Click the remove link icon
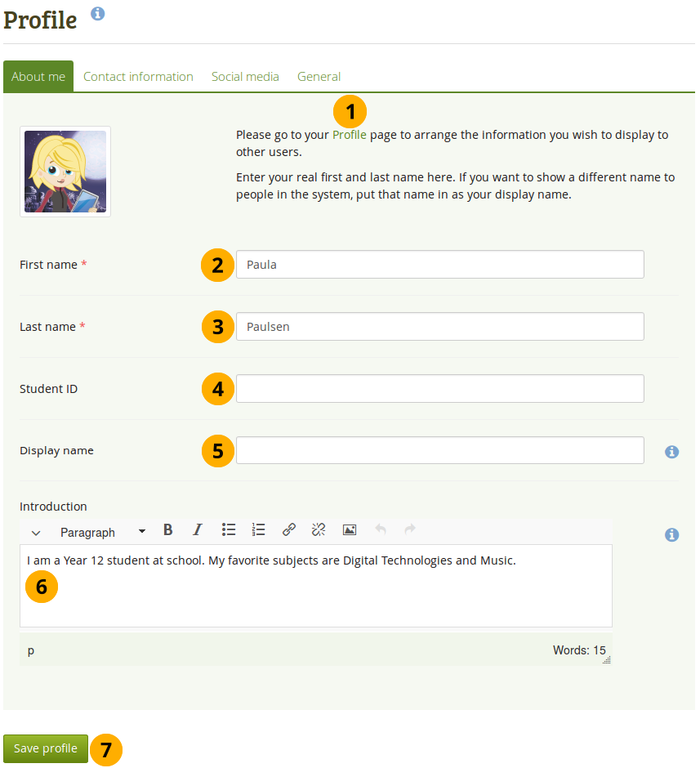Viewport: 700px width, 768px height. tap(319, 530)
